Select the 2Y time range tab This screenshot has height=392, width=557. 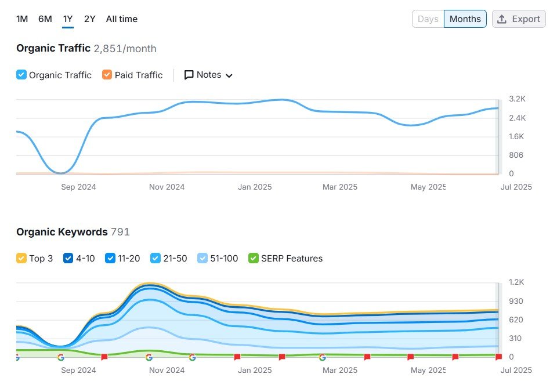point(89,19)
